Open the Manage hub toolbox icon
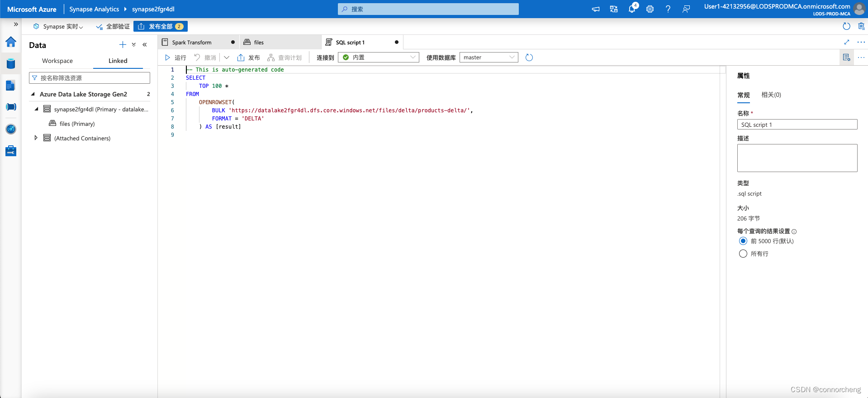Image resolution: width=868 pixels, height=398 pixels. tap(11, 151)
